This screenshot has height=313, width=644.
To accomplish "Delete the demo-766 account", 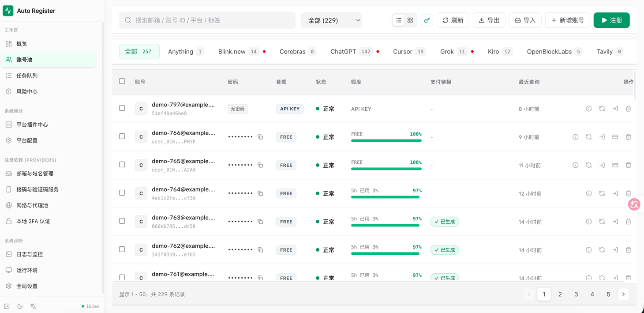I will click(629, 137).
